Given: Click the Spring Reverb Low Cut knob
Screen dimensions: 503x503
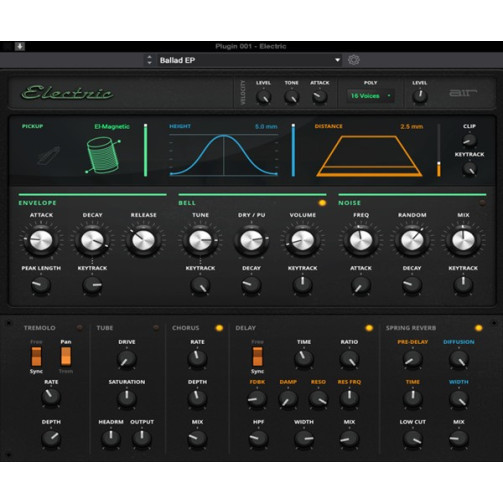Looking at the screenshot, I should point(413,438).
